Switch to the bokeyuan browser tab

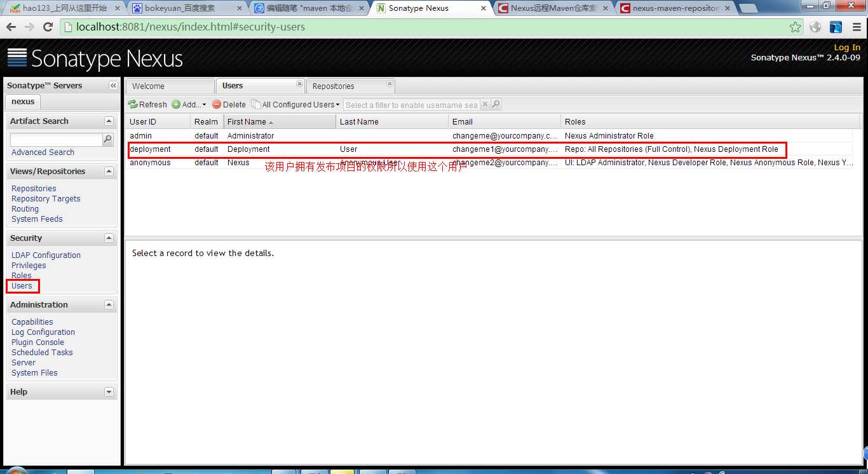click(187, 8)
